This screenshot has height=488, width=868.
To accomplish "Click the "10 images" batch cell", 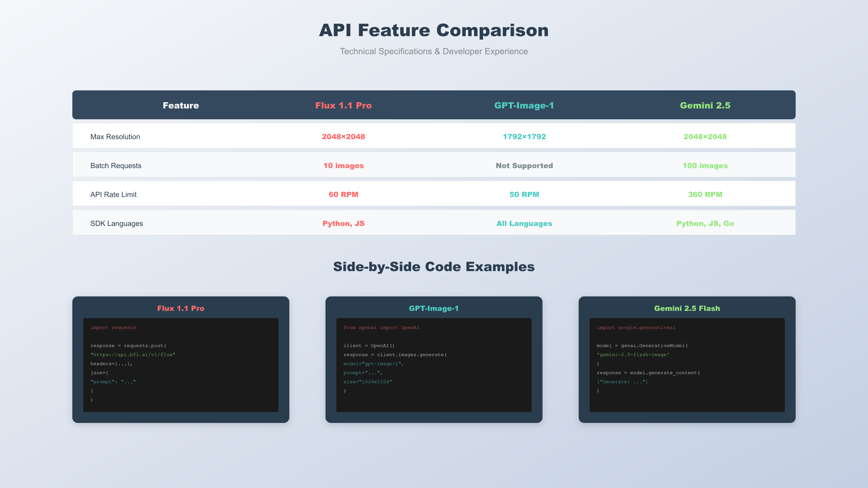I will 343,166.
